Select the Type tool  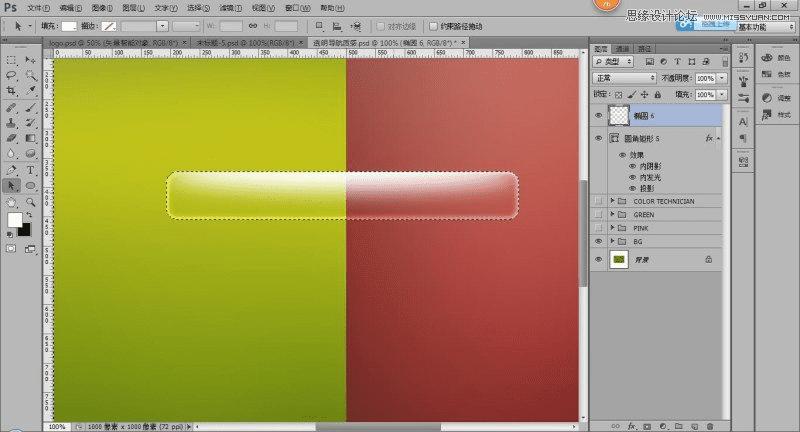point(31,170)
